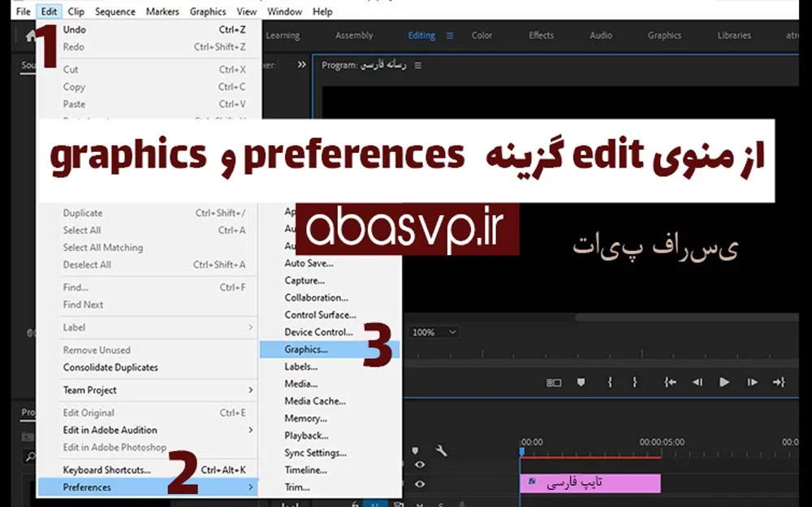Open the Help menu
The height and width of the screenshot is (507, 812).
click(x=322, y=11)
